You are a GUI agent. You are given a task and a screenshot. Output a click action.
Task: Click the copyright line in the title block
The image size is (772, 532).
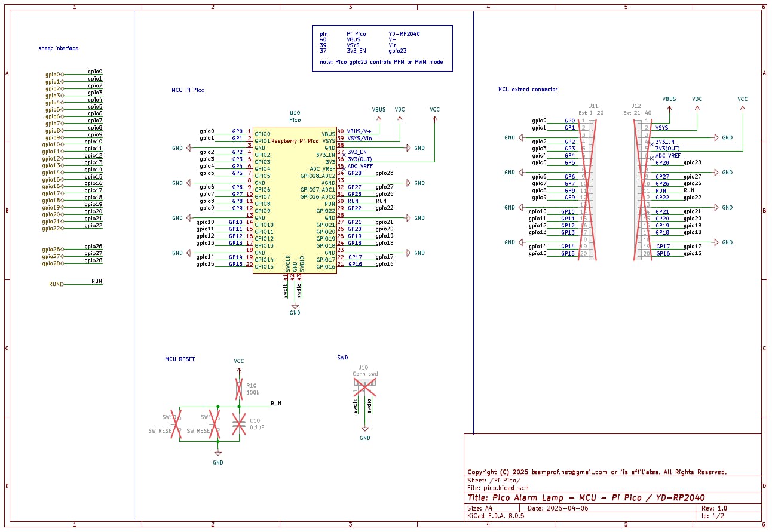tap(597, 472)
